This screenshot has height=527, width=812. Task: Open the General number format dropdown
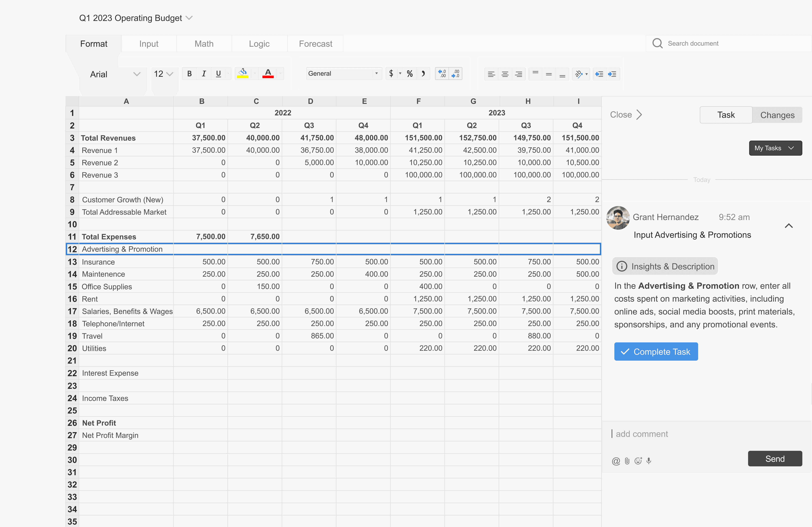(x=343, y=74)
